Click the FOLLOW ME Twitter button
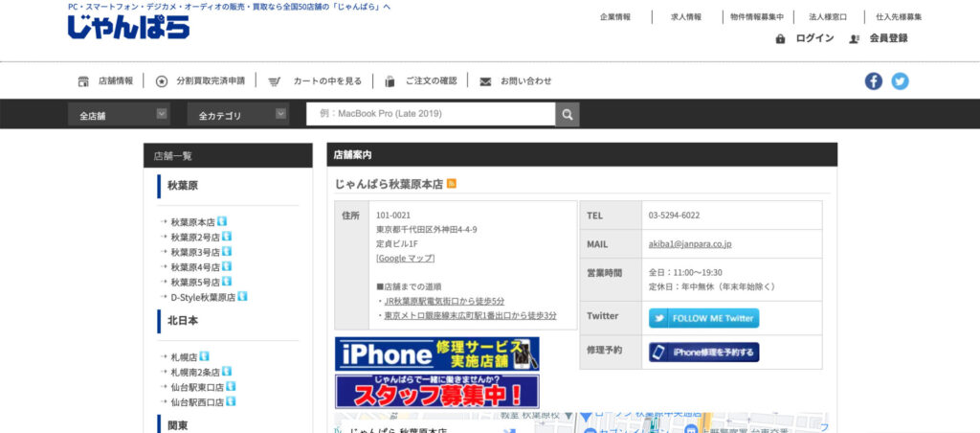Image resolution: width=980 pixels, height=433 pixels. point(703,318)
